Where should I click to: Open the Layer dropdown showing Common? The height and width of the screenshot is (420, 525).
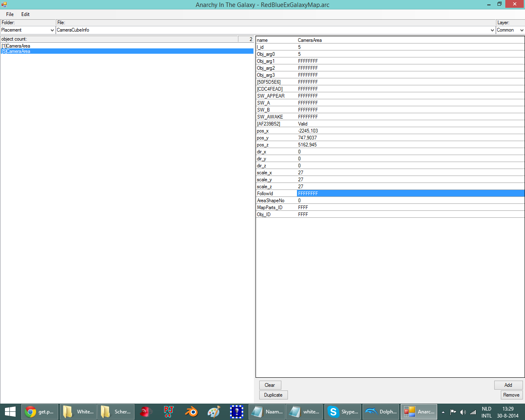point(522,30)
